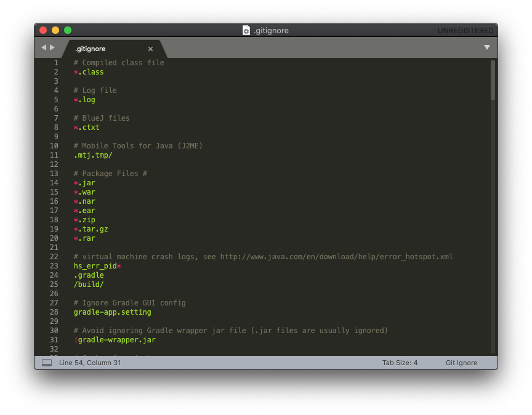Image resolution: width=532 pixels, height=415 pixels.
Task: Click the error_hotspot.xml URL in the comment
Action: pos(337,257)
